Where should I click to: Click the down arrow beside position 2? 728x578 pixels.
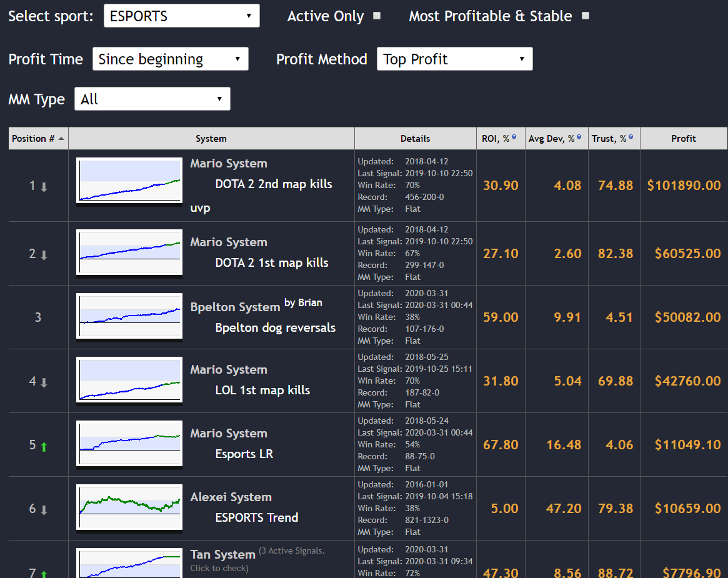pyautogui.click(x=44, y=256)
